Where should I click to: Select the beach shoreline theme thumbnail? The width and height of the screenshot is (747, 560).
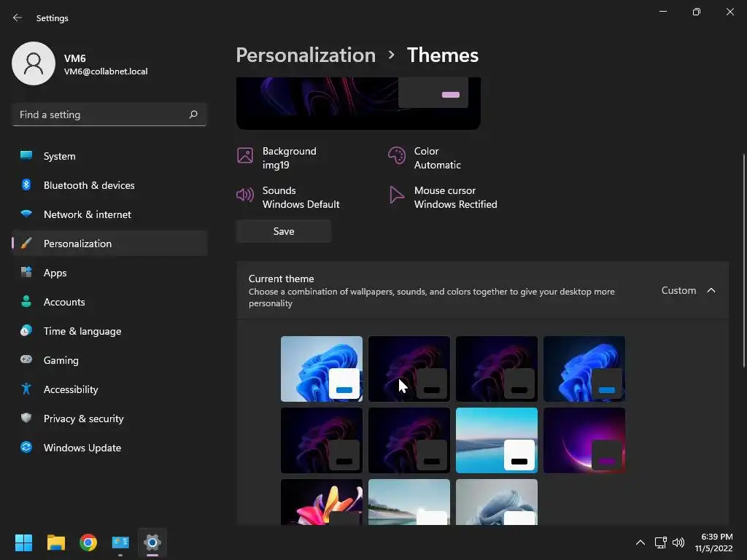(x=409, y=502)
